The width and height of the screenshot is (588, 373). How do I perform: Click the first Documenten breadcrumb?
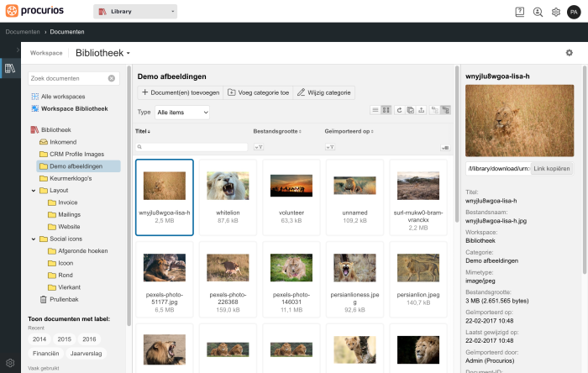(x=23, y=32)
